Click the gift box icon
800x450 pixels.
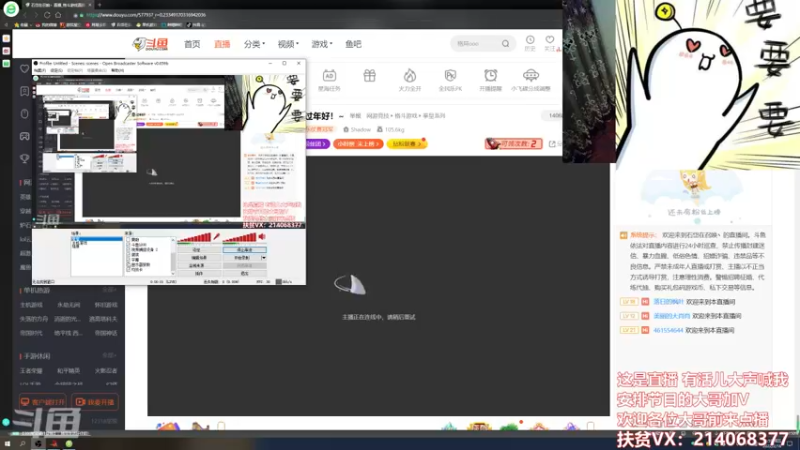[369, 76]
